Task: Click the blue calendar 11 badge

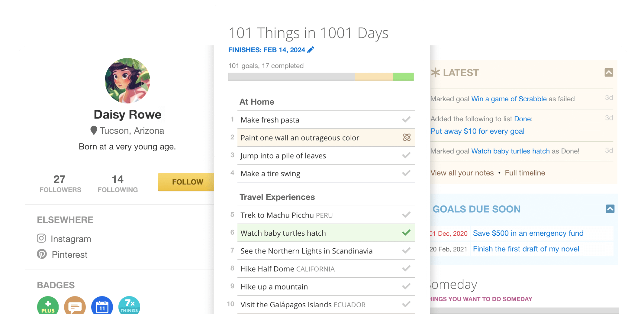Action: pos(102,306)
